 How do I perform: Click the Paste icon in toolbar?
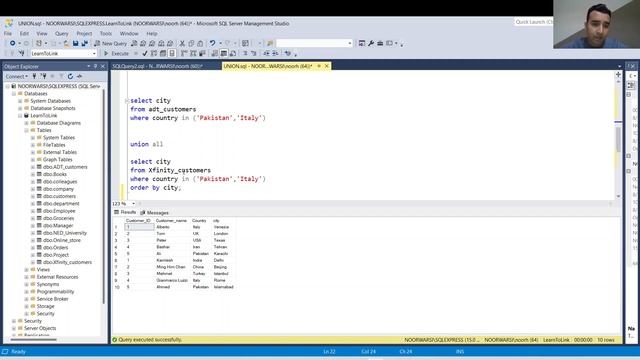(200, 43)
